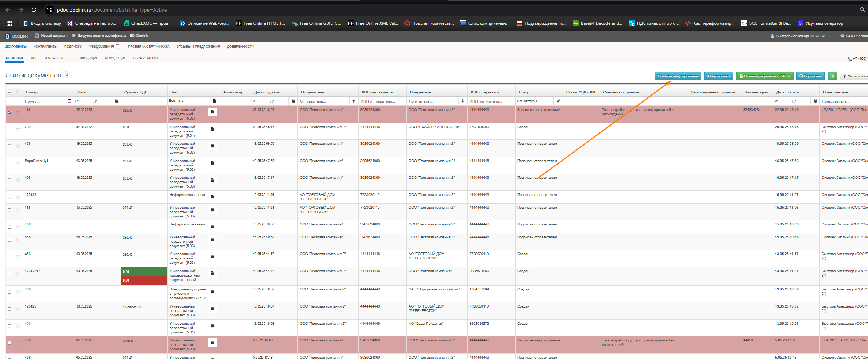868x359 pixels.
Task: Click the ИНН получателя filter input
Action: 491,101
